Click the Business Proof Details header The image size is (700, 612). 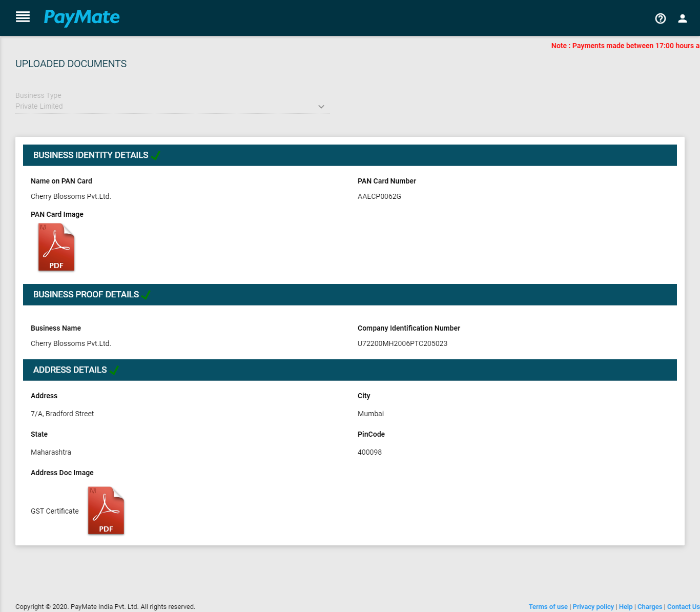tap(350, 295)
